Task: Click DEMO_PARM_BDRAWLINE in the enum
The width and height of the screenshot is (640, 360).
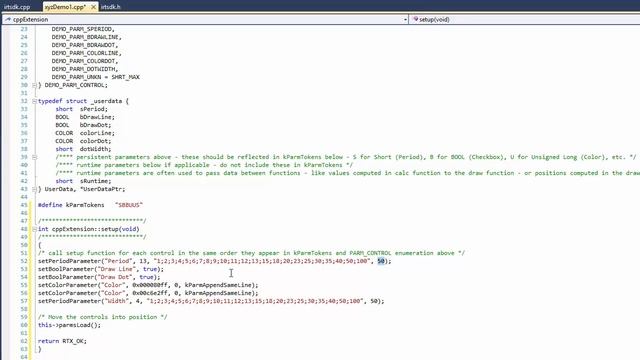Action: tap(85, 37)
